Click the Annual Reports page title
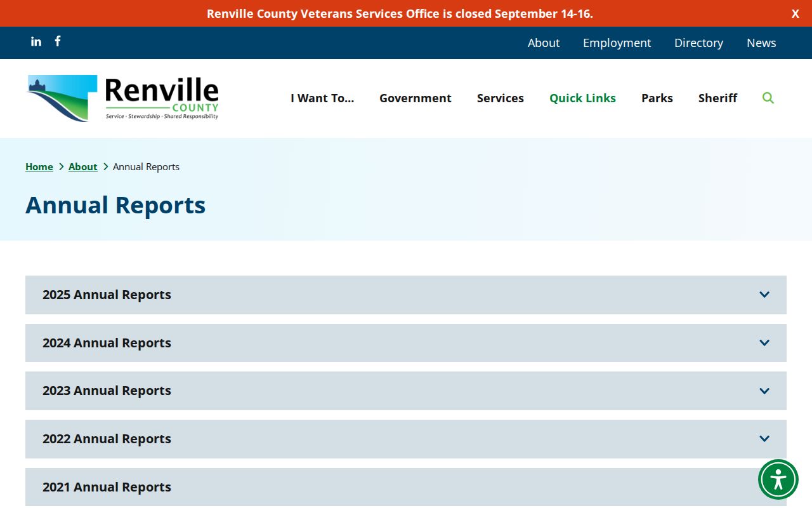 [x=115, y=205]
